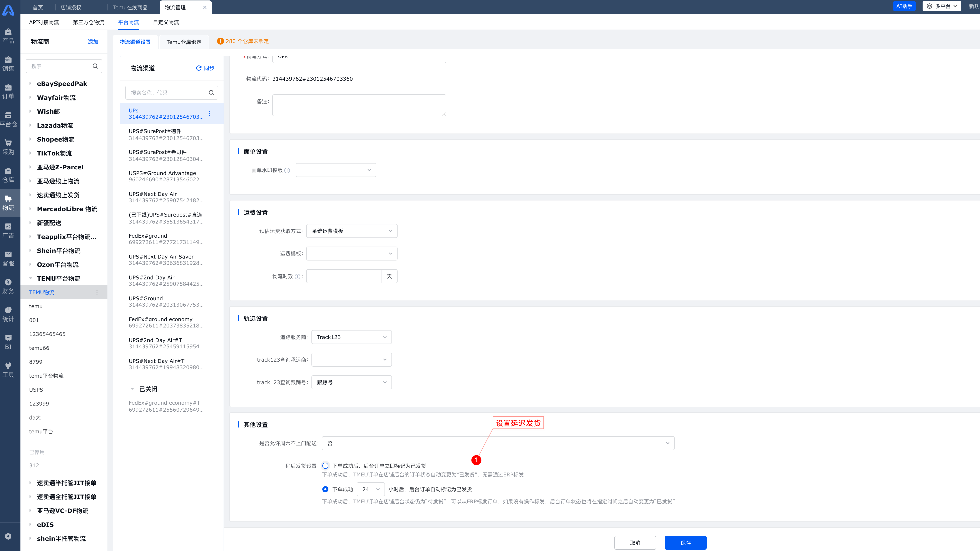Click 添加 link next to 物流商

click(x=93, y=42)
